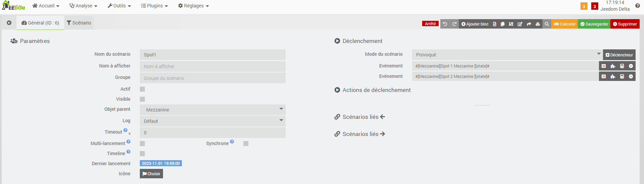The width and height of the screenshot is (644, 184).
Task: Enable the Actif checkbox
Action: click(x=143, y=89)
